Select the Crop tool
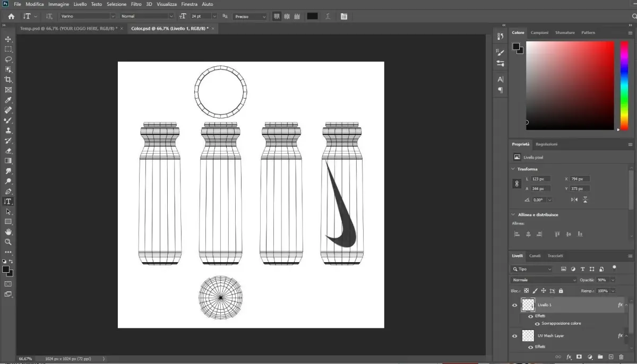The height and width of the screenshot is (364, 637). pyautogui.click(x=8, y=80)
